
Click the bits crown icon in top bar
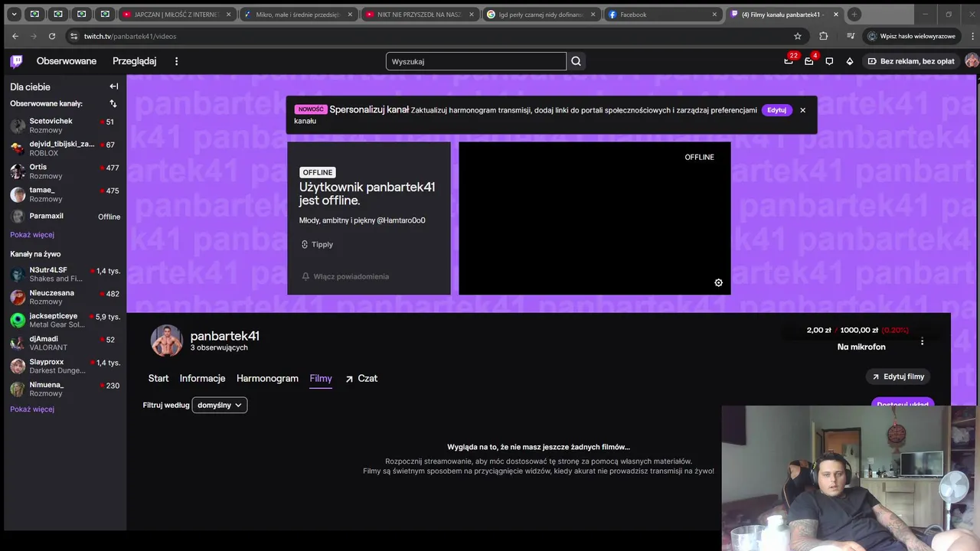850,61
